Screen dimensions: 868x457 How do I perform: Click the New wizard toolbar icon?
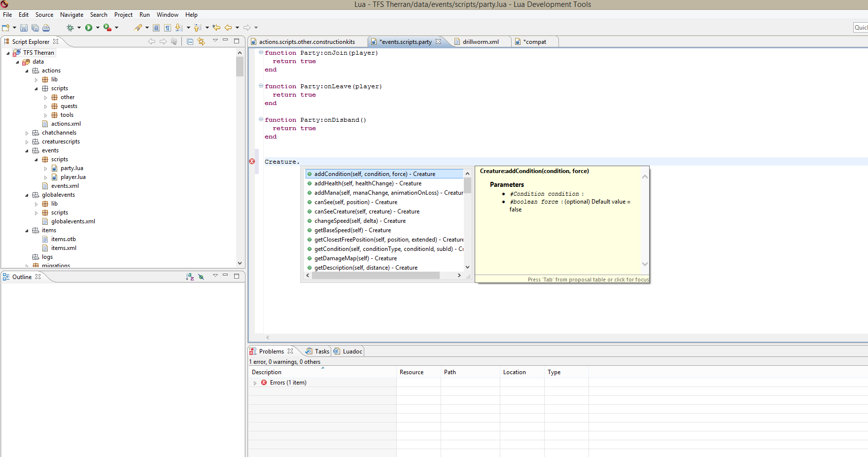(5, 28)
